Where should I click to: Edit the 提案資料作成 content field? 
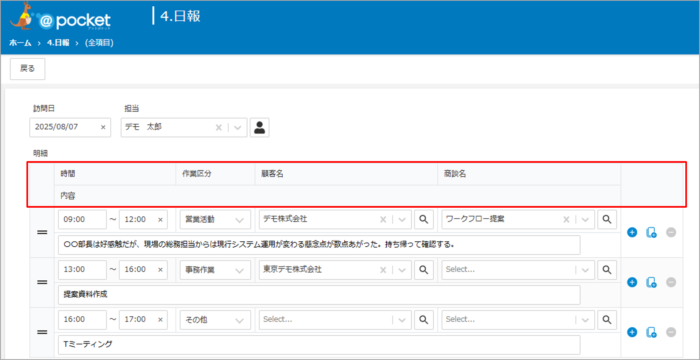coord(319,295)
